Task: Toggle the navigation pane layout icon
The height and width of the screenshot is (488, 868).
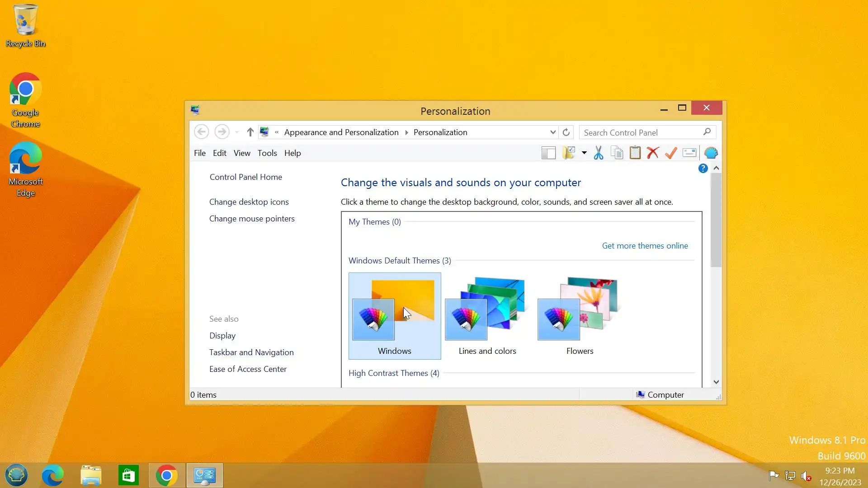Action: [x=548, y=153]
